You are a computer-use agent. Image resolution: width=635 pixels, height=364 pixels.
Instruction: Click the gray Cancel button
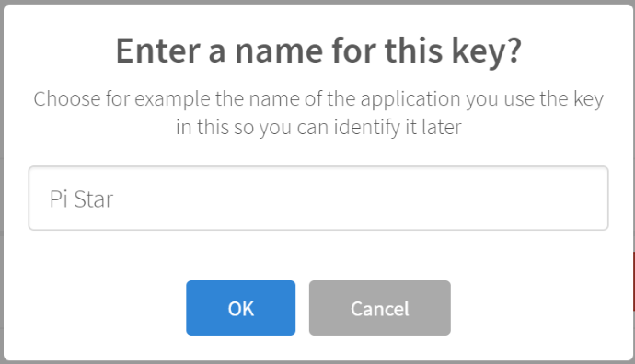[x=379, y=308]
